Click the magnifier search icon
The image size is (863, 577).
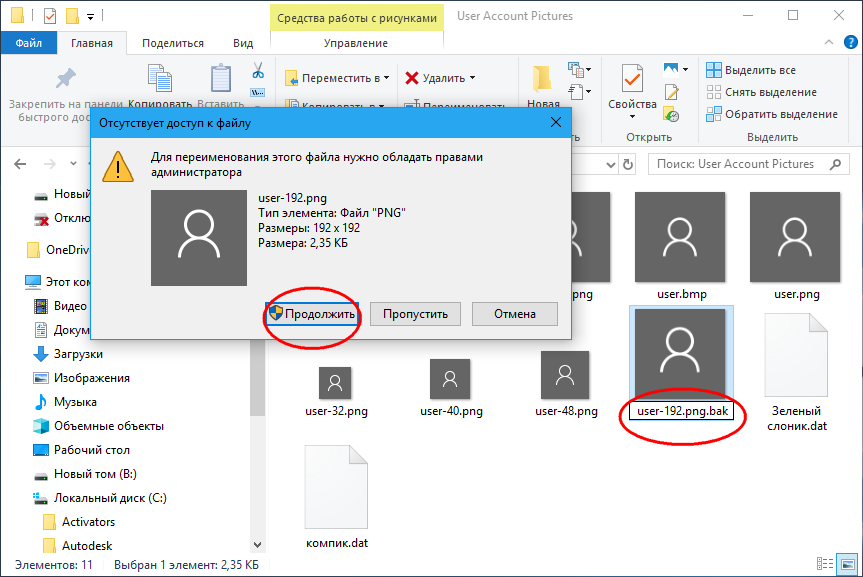tap(835, 164)
